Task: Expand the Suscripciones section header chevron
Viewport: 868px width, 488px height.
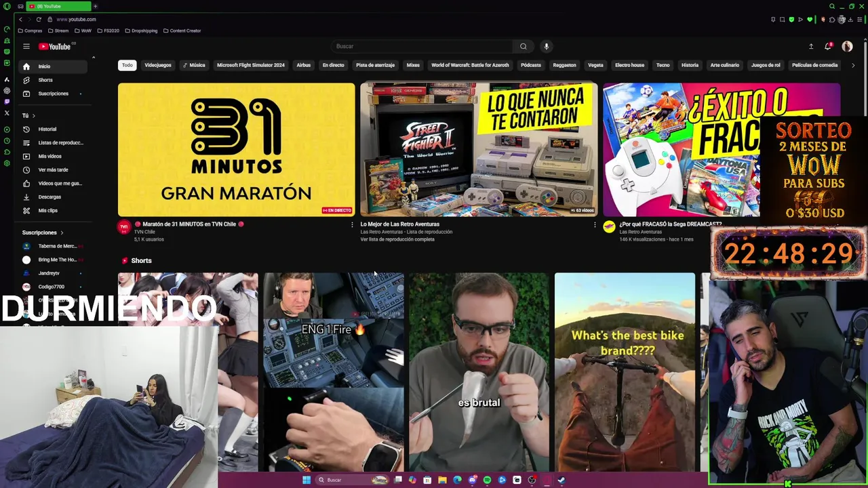Action: point(62,232)
